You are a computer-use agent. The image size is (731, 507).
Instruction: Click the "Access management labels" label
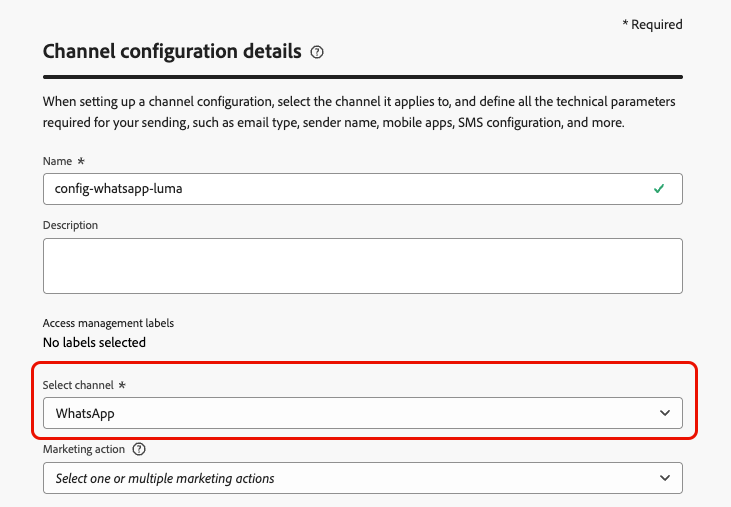coord(108,323)
